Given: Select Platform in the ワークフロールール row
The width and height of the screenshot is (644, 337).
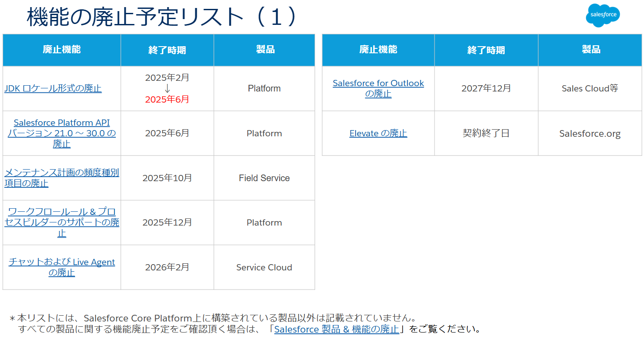Looking at the screenshot, I should pyautogui.click(x=265, y=222).
